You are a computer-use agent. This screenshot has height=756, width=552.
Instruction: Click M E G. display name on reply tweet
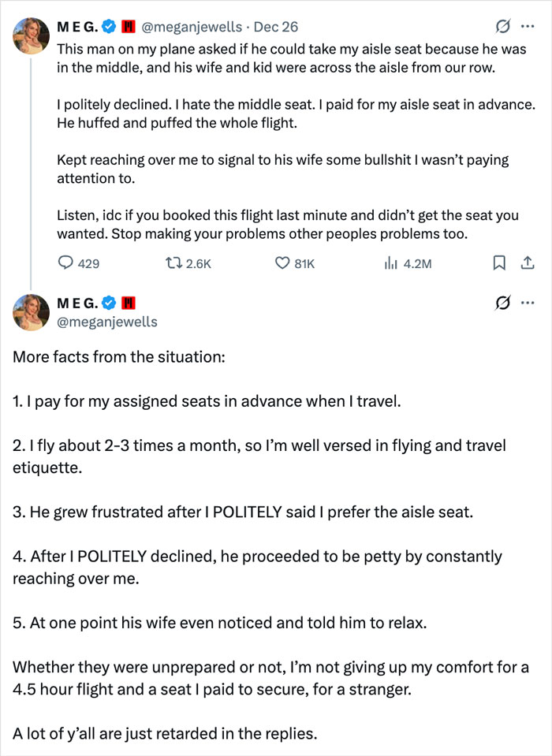[x=79, y=302]
